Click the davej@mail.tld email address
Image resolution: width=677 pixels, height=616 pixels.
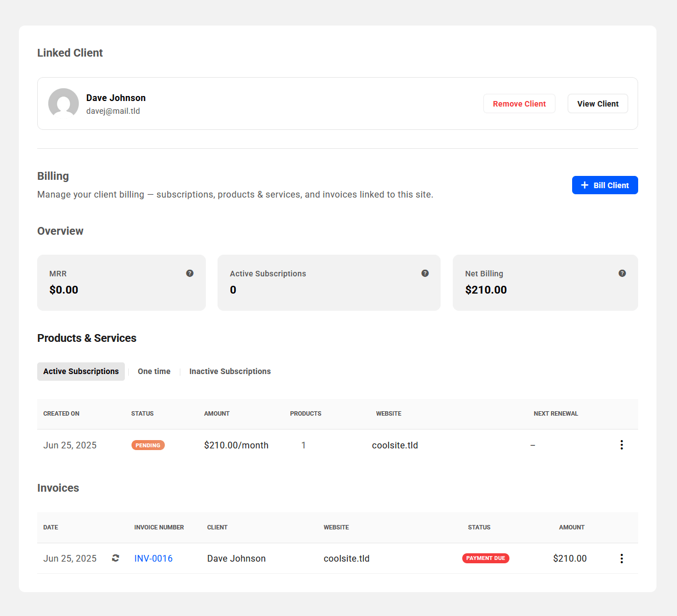pos(113,111)
